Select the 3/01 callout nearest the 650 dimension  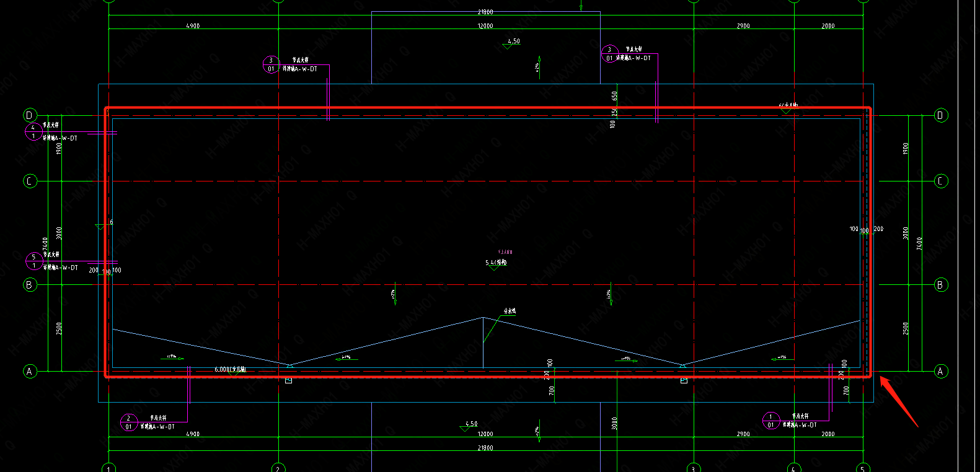click(609, 54)
